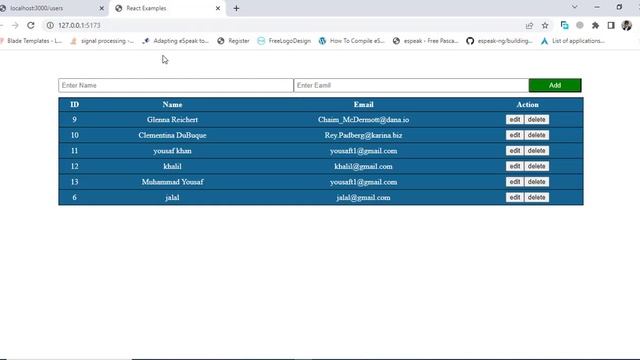
Task: Open the Chrome profile avatar
Action: (x=627, y=25)
